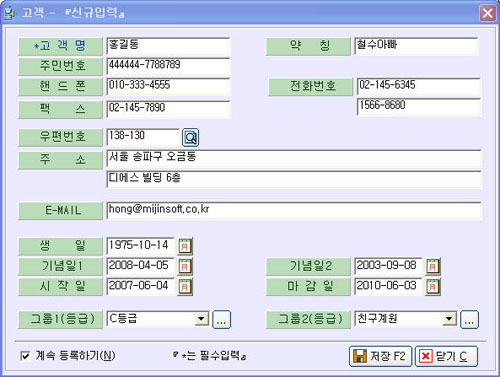500x377 pixels.
Task: Click the E-MAIL label
Action: click(60, 210)
